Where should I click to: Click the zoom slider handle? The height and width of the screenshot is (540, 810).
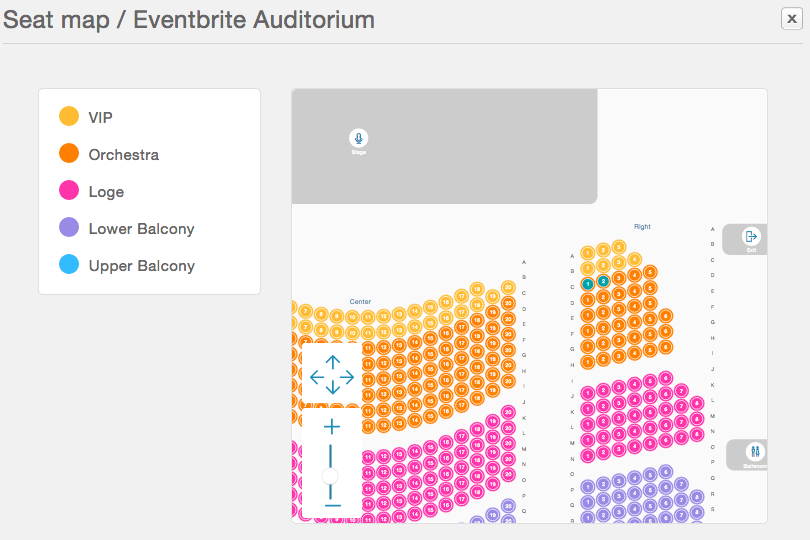pos(330,476)
